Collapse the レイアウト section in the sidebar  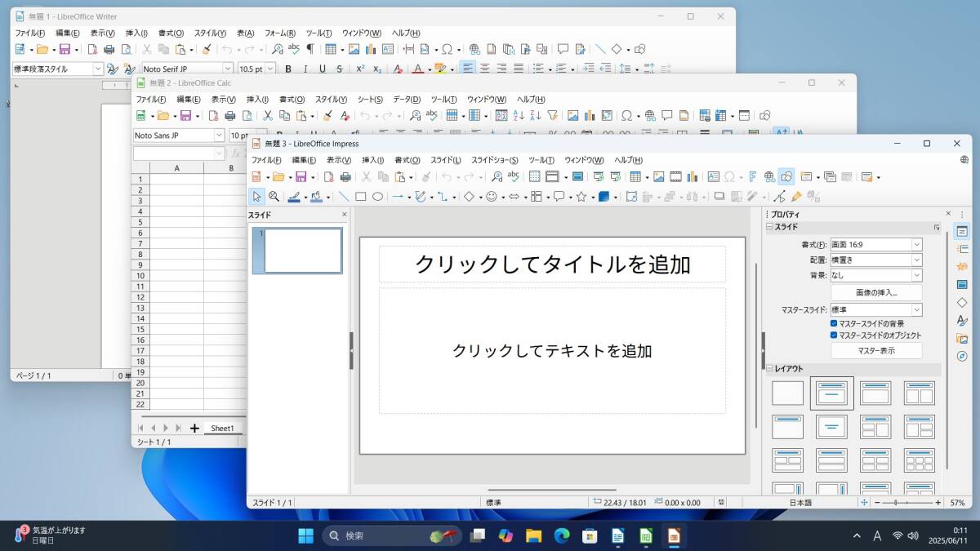point(769,369)
